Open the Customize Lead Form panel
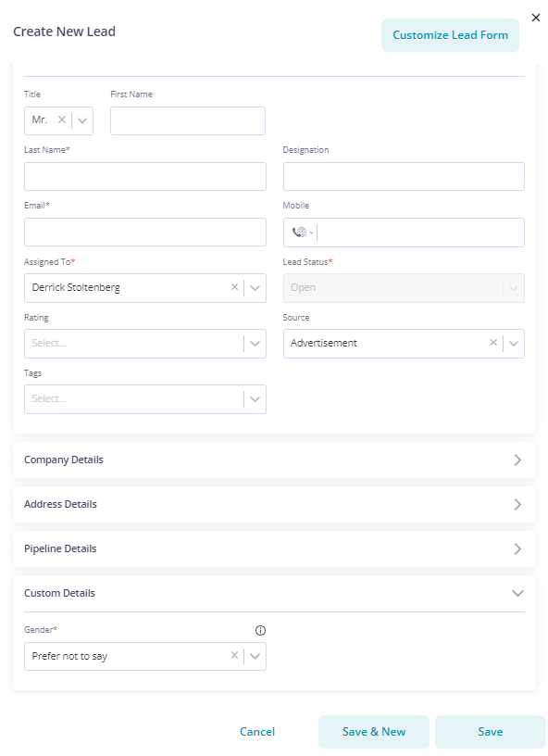 pos(449,34)
